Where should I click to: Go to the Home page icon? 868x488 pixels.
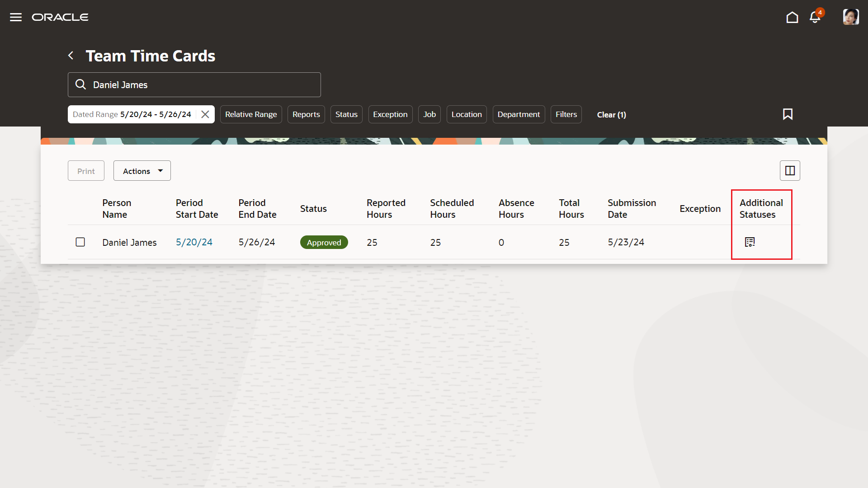792,17
